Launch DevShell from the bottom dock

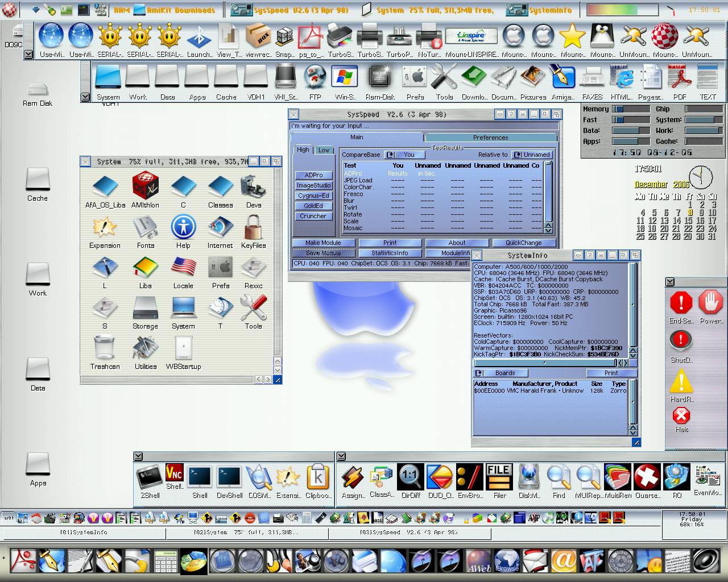(x=229, y=477)
